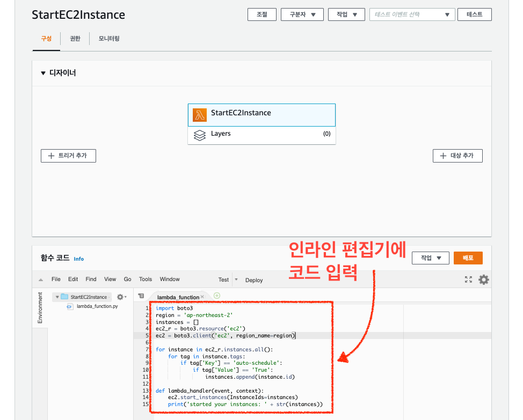Click Deploy in editor toolbar
This screenshot has height=420, width=523.
(x=254, y=280)
